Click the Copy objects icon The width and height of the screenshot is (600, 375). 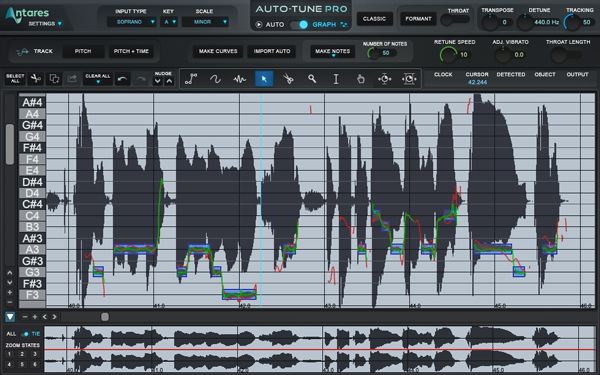[x=54, y=79]
